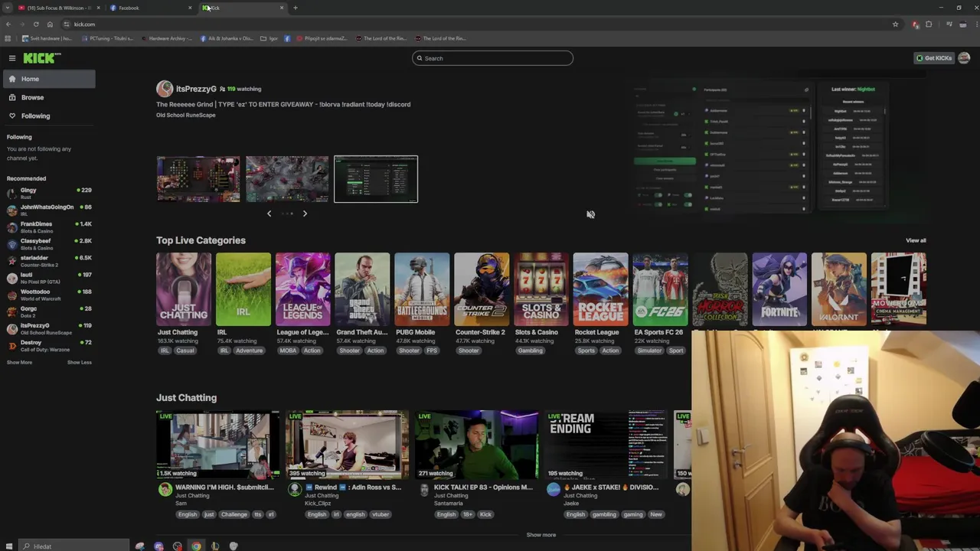Image resolution: width=980 pixels, height=551 pixels.
Task: Click the Santamaria streamer avatar
Action: tap(423, 491)
